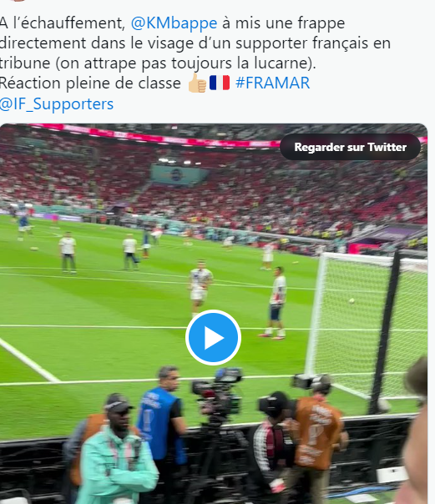Screen dimensions: 435x504
Task: Click the ball inside the goal net
Action: (x=352, y=301)
